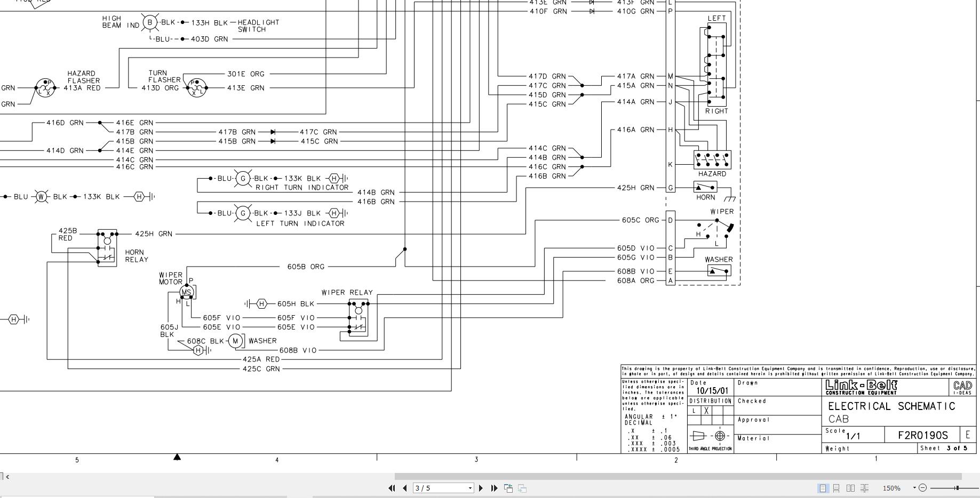Click the LEFT TURN INDICATOR label

300,223
